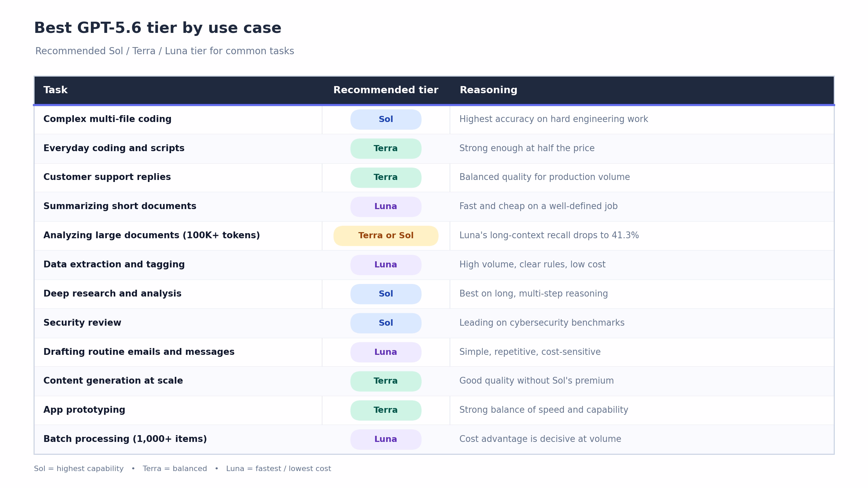
Task: Click the Sol badge for Complex multi-file coding
Action: (386, 119)
